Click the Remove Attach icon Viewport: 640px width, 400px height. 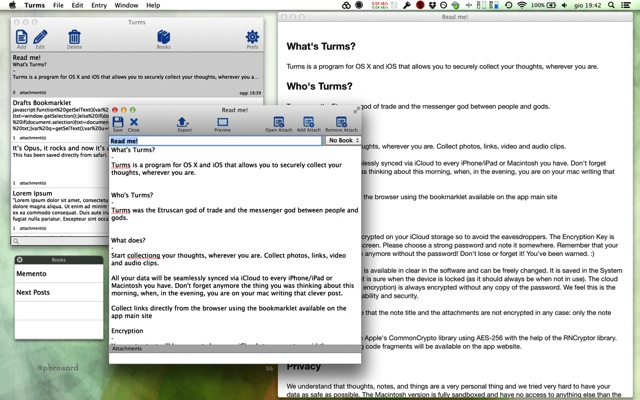341,122
